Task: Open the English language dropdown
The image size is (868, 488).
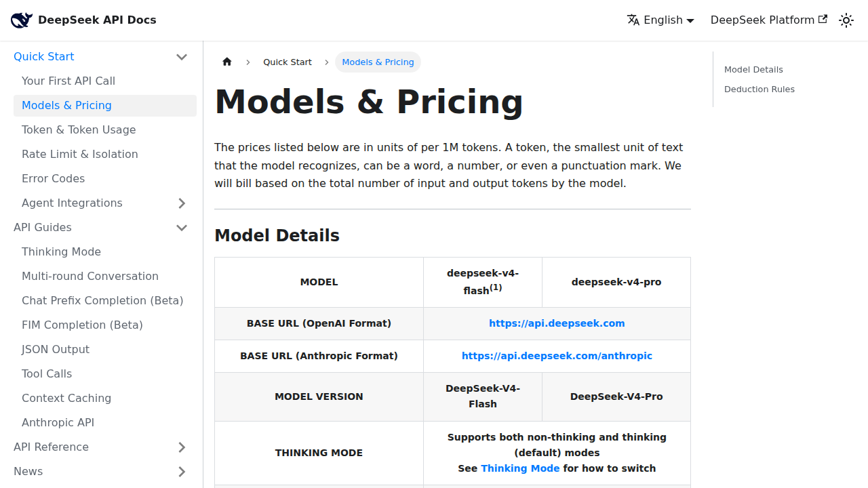Action: tap(660, 20)
